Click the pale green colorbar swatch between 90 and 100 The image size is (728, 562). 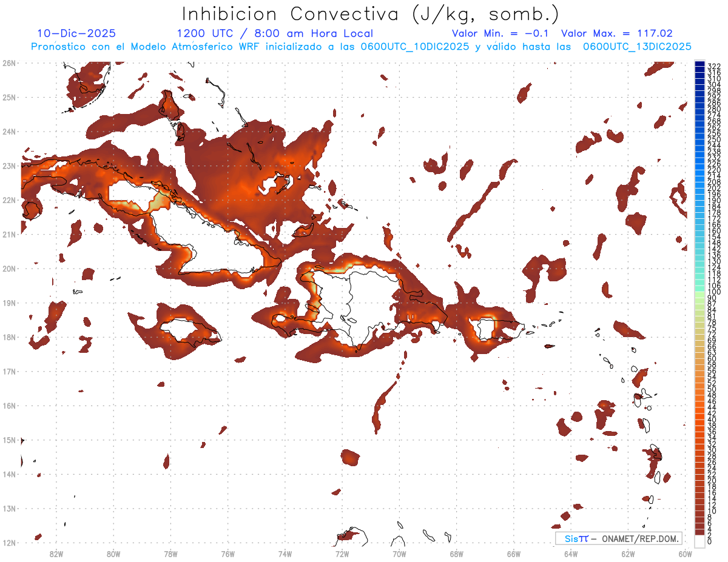coord(700,295)
